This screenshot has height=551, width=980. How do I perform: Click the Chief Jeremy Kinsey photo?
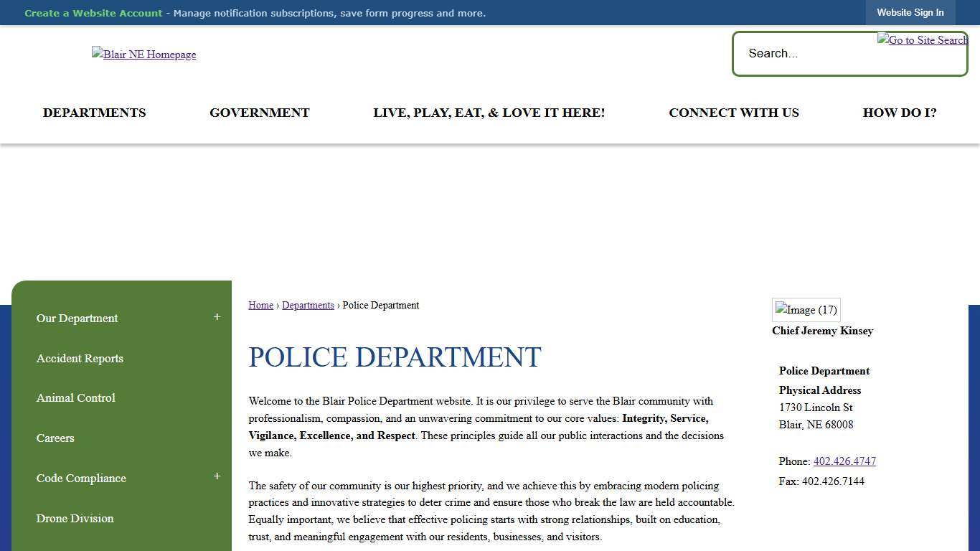tap(806, 309)
